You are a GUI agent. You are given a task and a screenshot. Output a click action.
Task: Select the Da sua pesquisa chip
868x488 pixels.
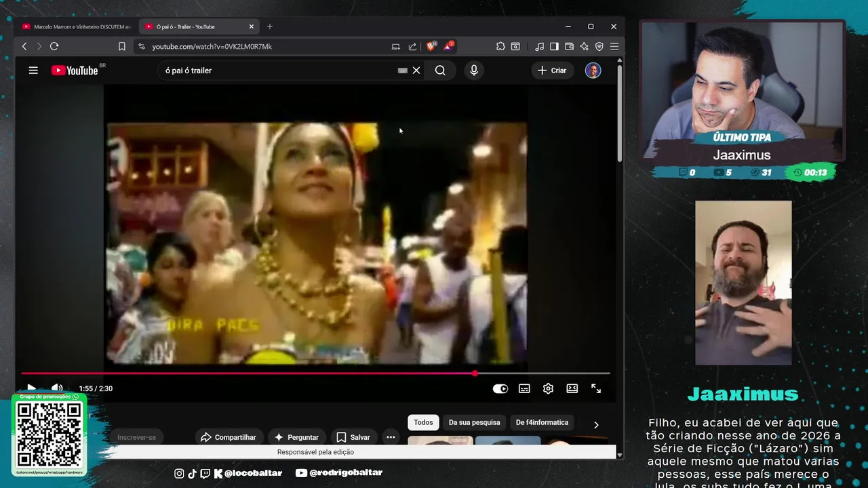pos(474,422)
